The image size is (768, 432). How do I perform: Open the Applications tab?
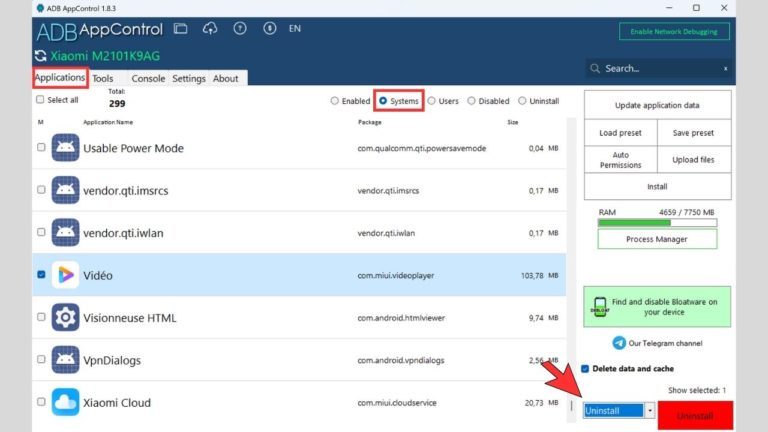pyautogui.click(x=60, y=77)
